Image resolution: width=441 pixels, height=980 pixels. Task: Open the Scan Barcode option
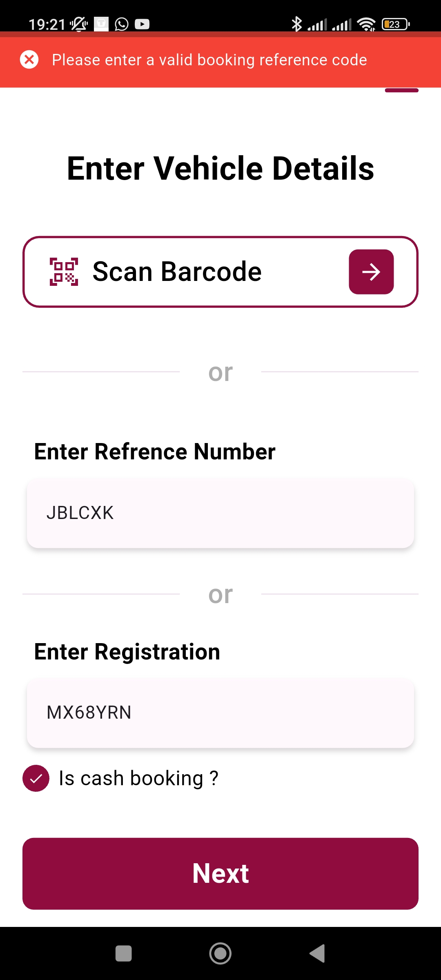(x=220, y=272)
